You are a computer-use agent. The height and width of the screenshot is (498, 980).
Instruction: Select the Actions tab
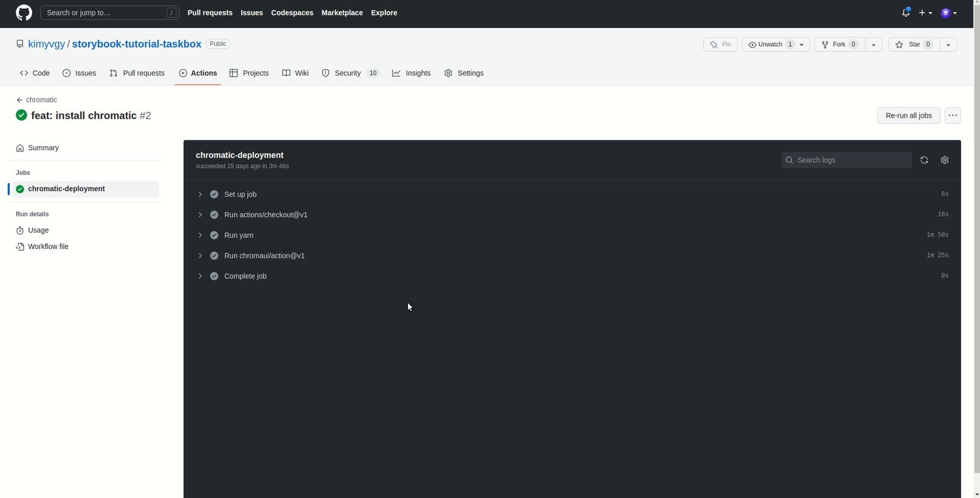click(x=198, y=73)
